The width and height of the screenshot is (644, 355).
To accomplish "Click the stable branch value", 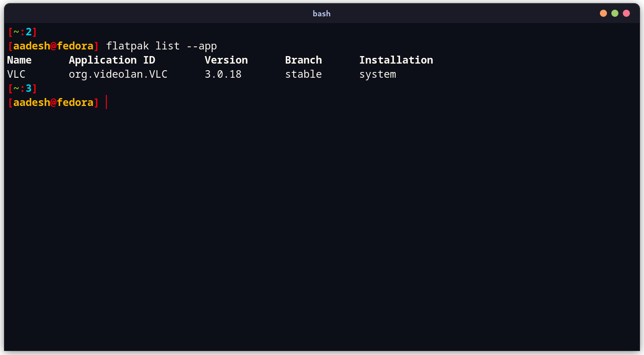I will (303, 74).
